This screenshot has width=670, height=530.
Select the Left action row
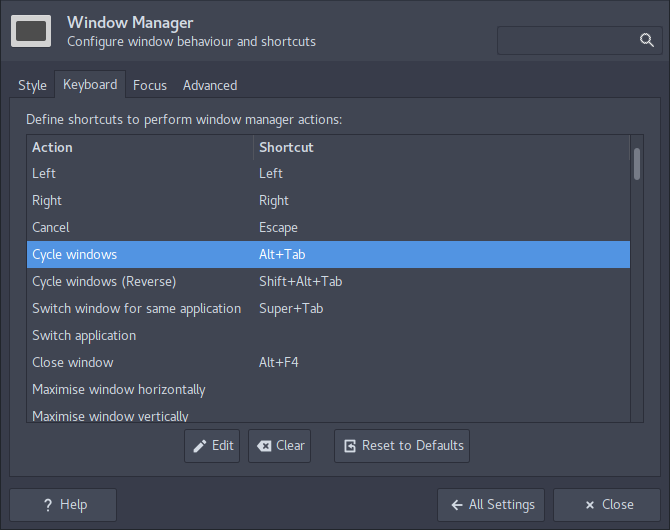point(328,174)
